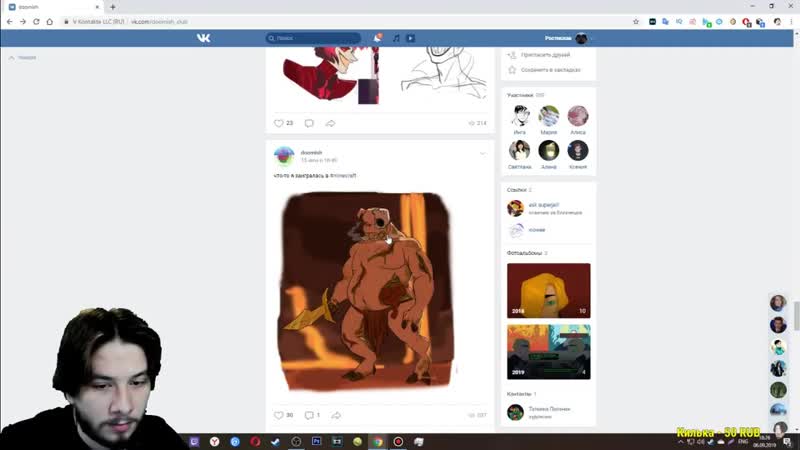Screen dimensions: 800x450
Task: Open Steam from the taskbar
Action: point(276,442)
